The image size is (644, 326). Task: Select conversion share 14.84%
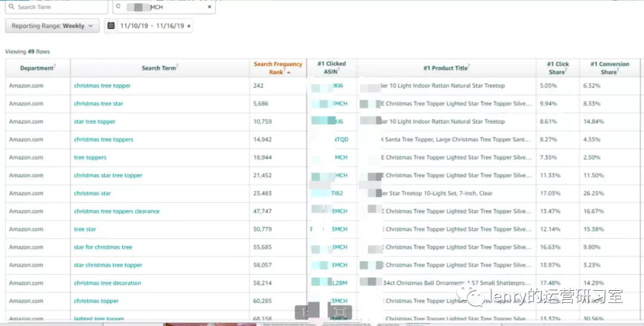pos(593,122)
